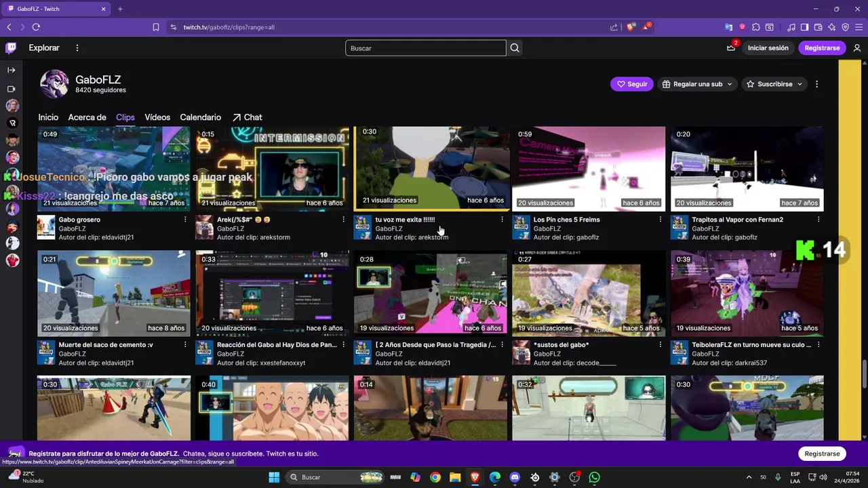
Task: Open options for '*sustos del gabo*' clip
Action: [660, 345]
